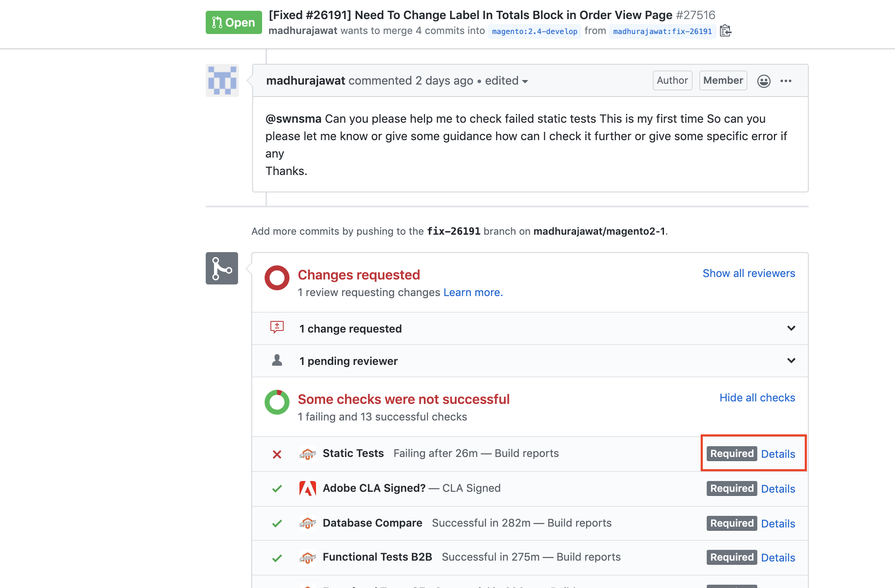Image resolution: width=895 pixels, height=588 pixels.
Task: Click green checkmark for Database Compare
Action: tap(277, 523)
